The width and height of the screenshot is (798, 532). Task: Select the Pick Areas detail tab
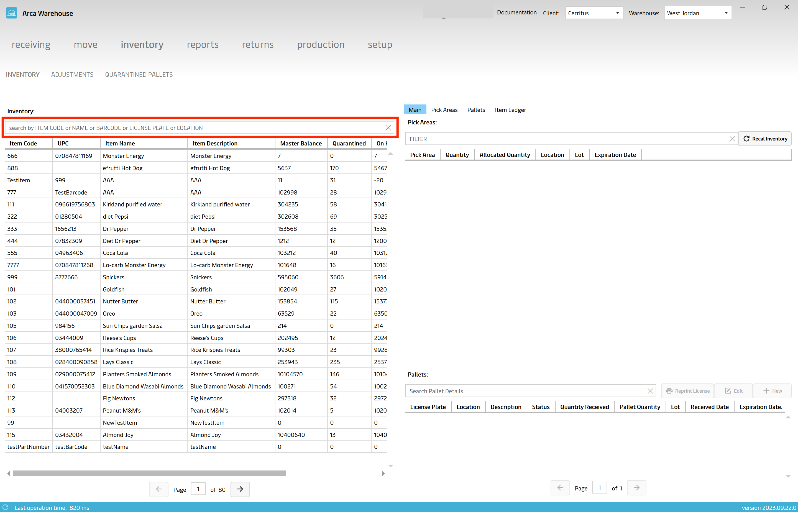click(x=444, y=110)
